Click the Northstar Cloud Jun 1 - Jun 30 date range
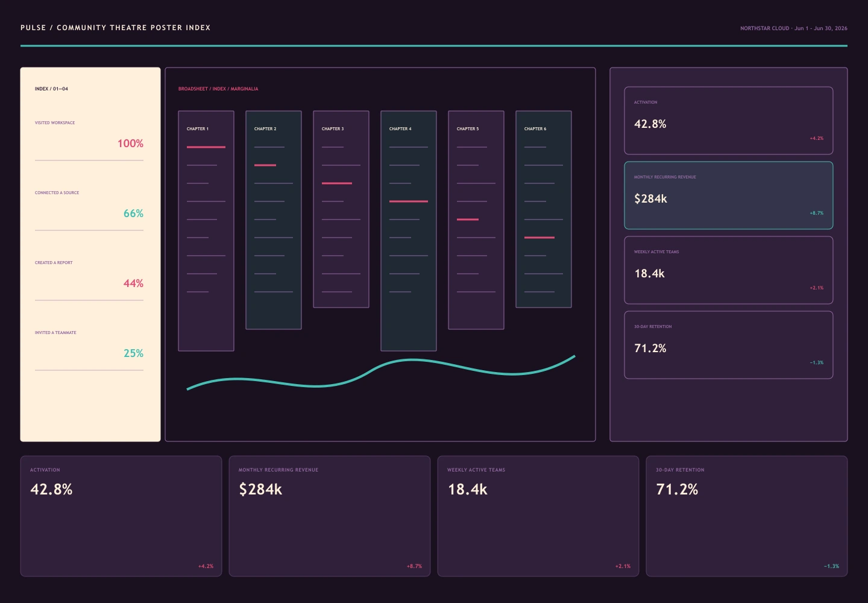The image size is (868, 603). coord(793,28)
